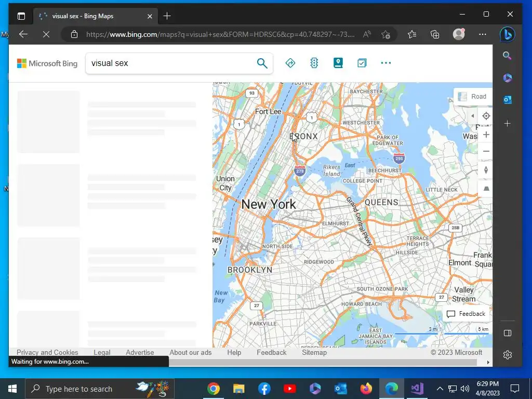Image resolution: width=532 pixels, height=399 pixels.
Task: Select the 'visual sex - Bing Maps' tab
Action: point(96,16)
